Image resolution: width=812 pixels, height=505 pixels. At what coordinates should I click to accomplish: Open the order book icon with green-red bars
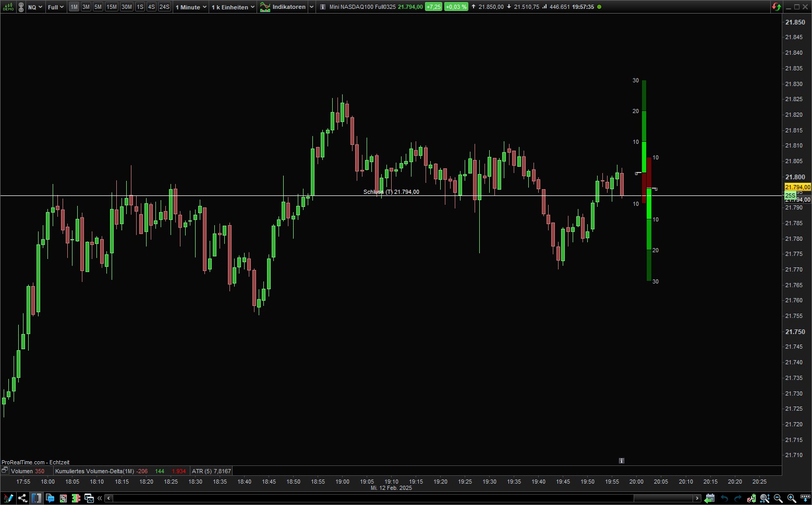(76, 498)
